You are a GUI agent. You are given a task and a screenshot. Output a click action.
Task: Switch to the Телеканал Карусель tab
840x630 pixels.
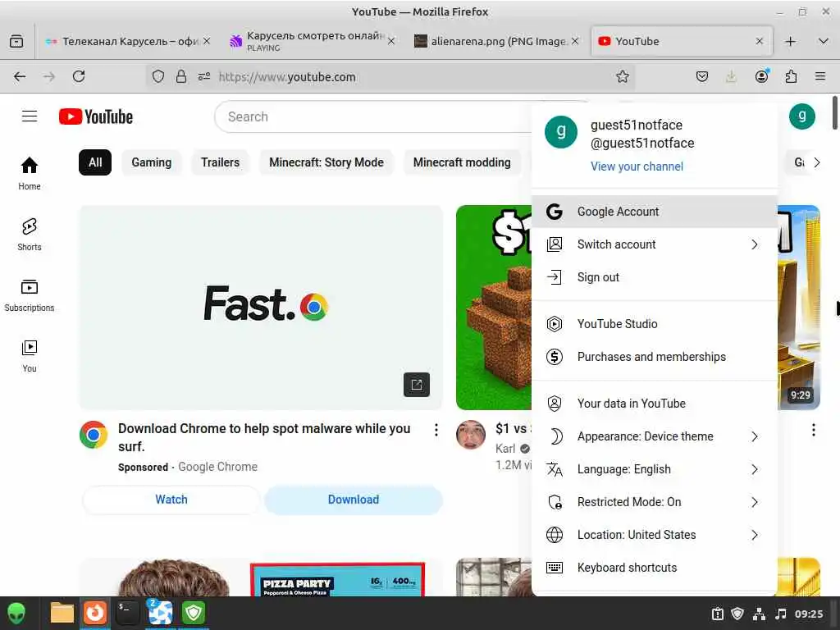126,41
